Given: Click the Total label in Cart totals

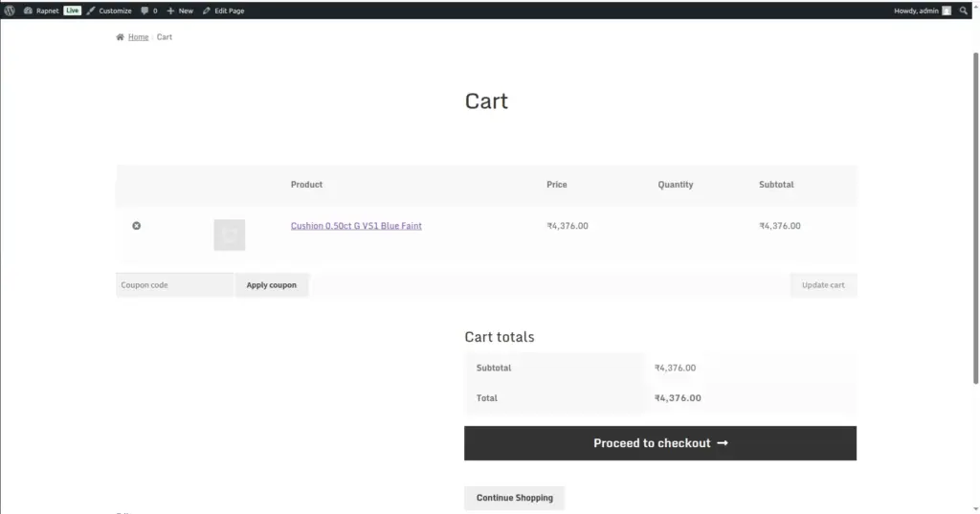Looking at the screenshot, I should pyautogui.click(x=487, y=397).
